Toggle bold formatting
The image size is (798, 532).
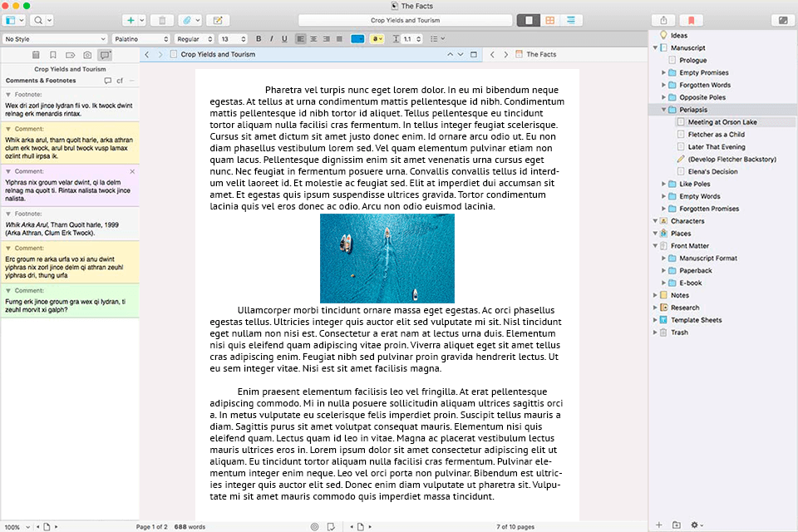pos(259,38)
